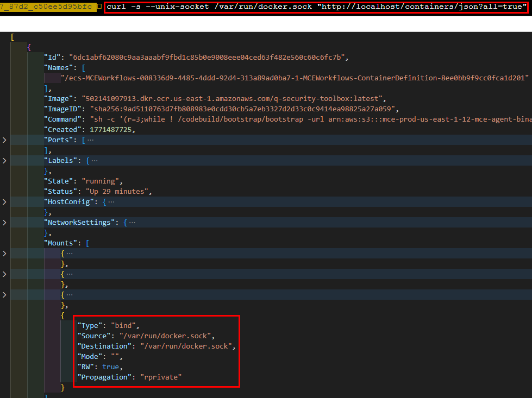Image resolution: width=532 pixels, height=398 pixels.
Task: Click the ellipsis placeholder after "Ports"
Action: pyautogui.click(x=90, y=140)
